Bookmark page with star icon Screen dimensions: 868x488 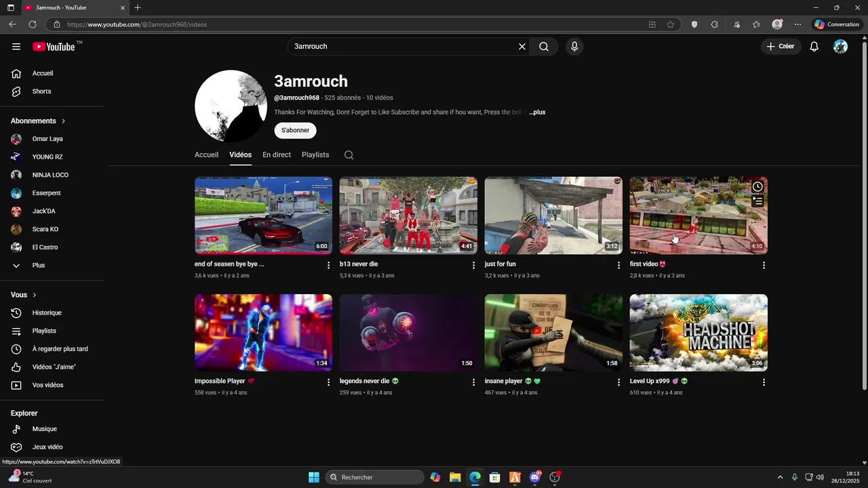pyautogui.click(x=671, y=24)
